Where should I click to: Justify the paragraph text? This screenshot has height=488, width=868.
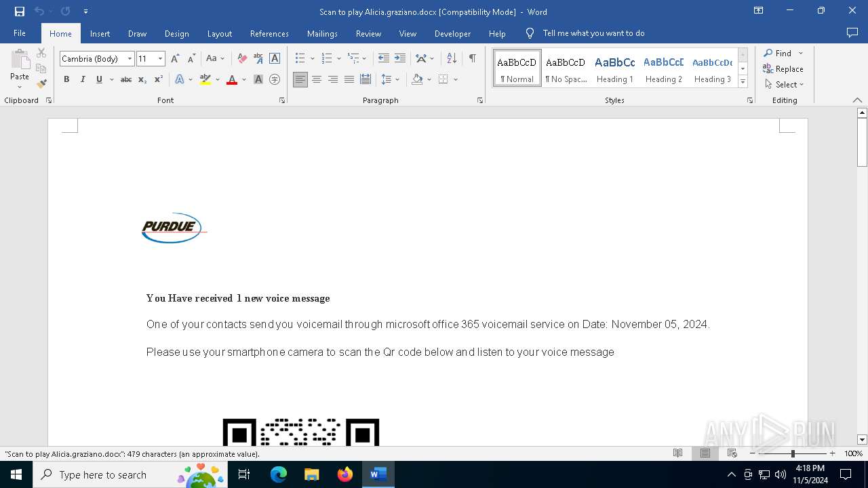click(x=349, y=79)
